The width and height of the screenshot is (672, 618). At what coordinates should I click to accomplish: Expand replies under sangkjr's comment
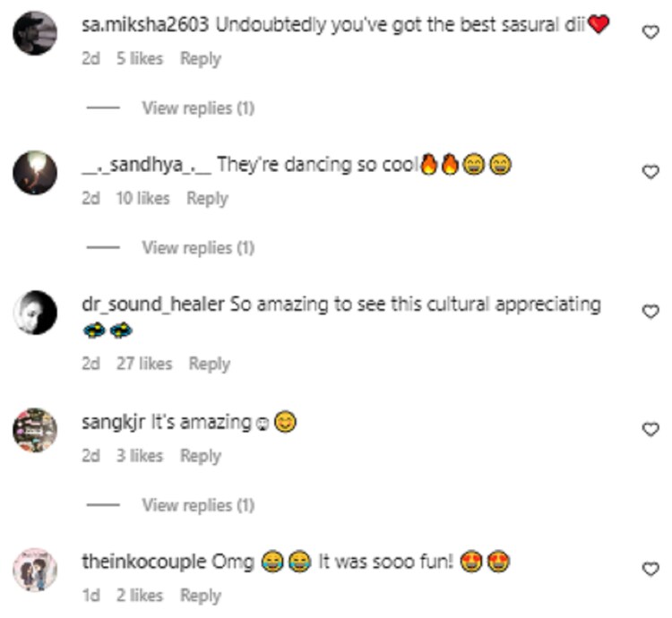coord(198,505)
